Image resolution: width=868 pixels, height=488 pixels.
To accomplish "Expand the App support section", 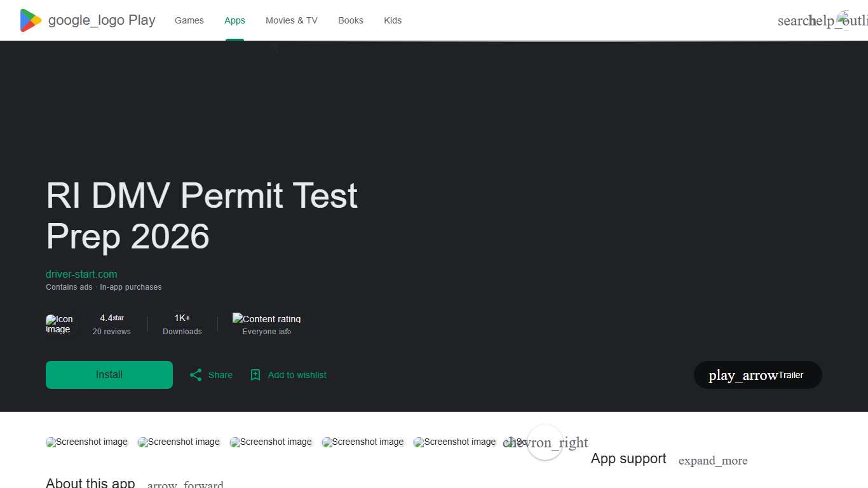I will 713,461.
